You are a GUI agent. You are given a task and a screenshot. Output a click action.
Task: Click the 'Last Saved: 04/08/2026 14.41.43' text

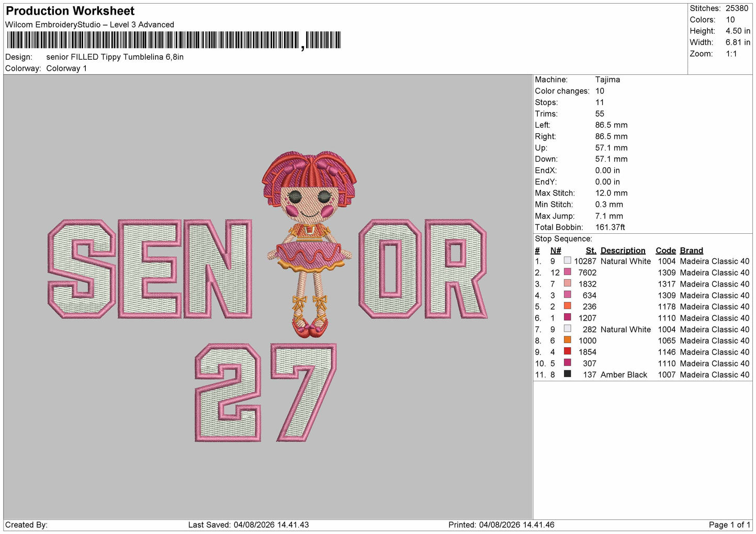(249, 525)
